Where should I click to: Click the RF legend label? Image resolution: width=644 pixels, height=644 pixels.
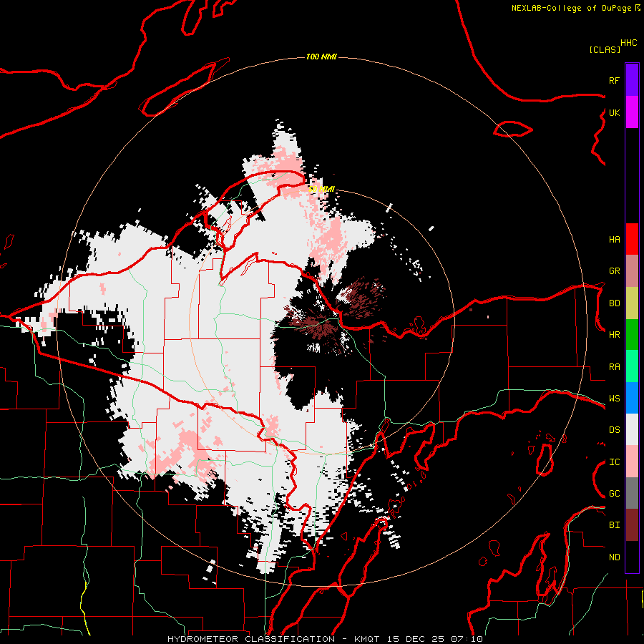[x=614, y=80]
